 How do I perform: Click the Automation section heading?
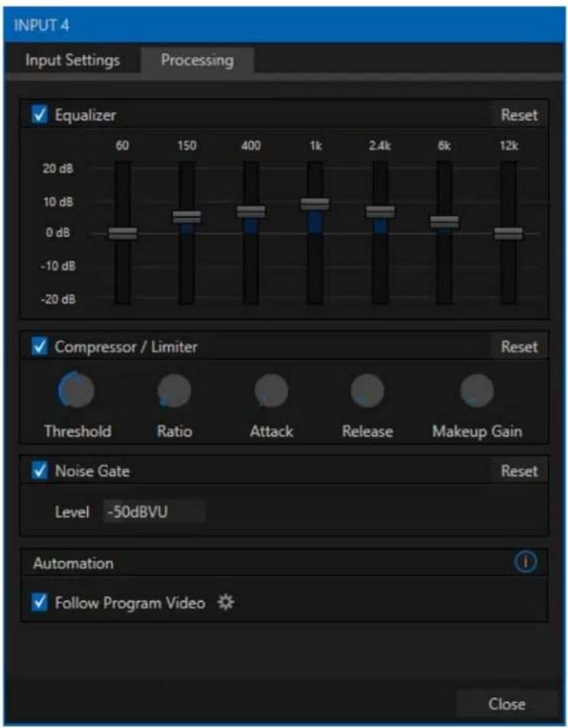point(73,563)
